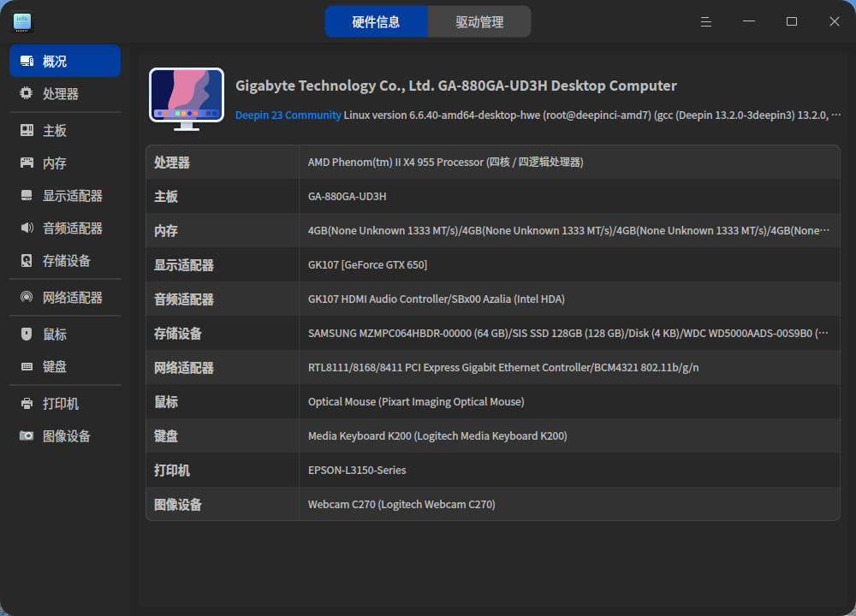Maximize the Device Manager window
The width and height of the screenshot is (856, 616).
coord(792,21)
